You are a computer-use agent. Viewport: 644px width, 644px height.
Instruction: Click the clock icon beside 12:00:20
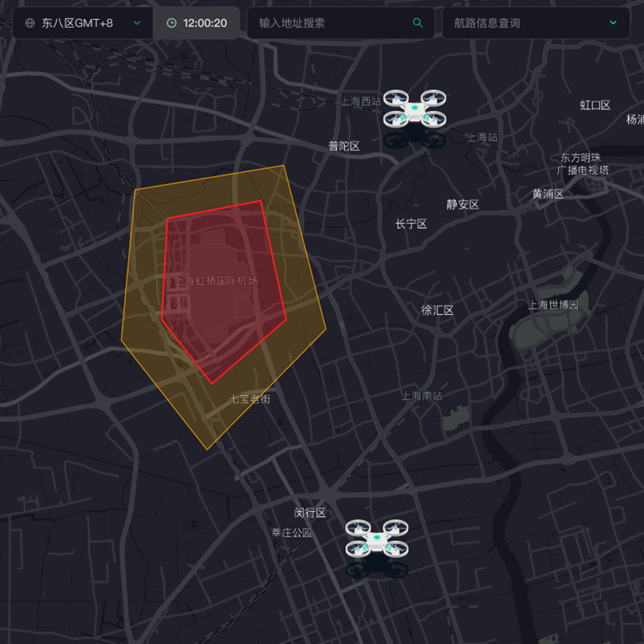171,23
